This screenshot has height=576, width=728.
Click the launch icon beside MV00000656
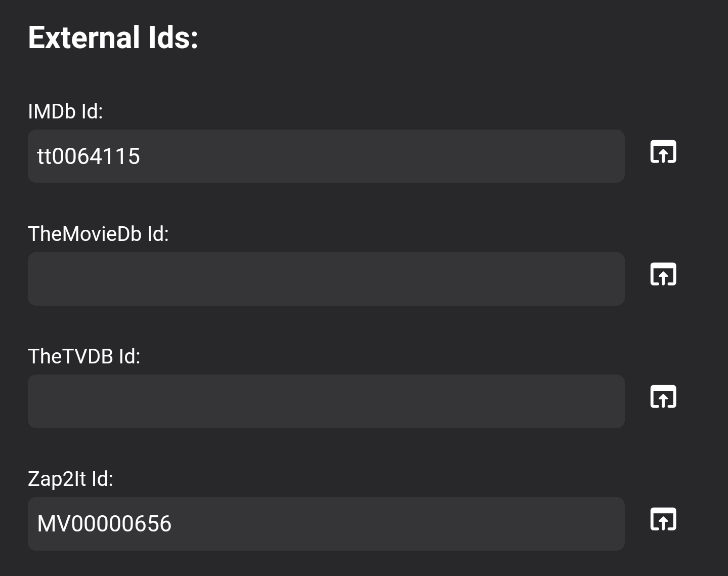663,518
